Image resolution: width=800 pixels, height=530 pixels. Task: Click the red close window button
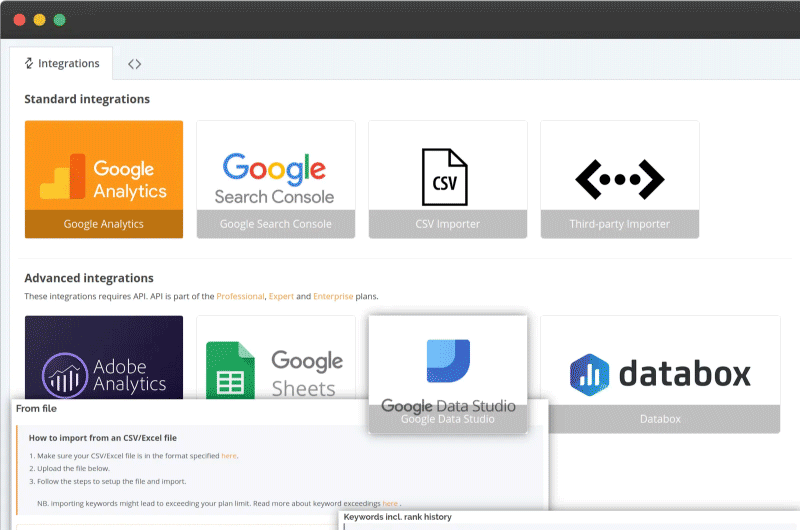[19, 20]
